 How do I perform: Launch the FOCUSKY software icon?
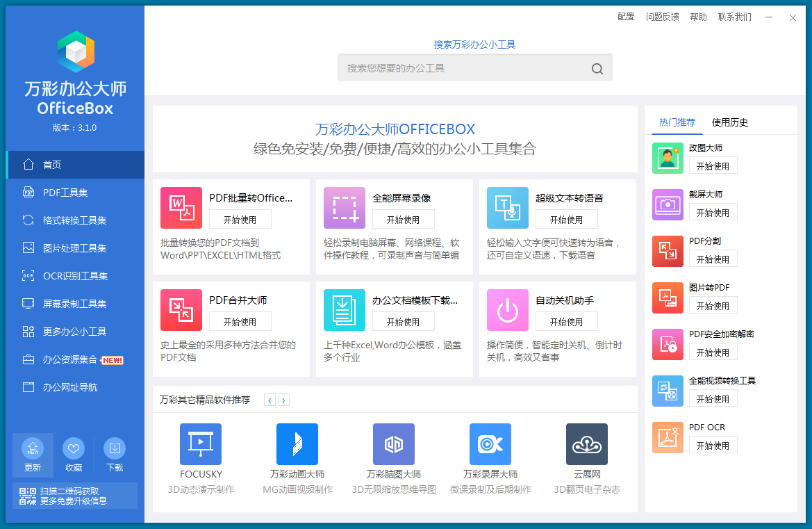[201, 444]
